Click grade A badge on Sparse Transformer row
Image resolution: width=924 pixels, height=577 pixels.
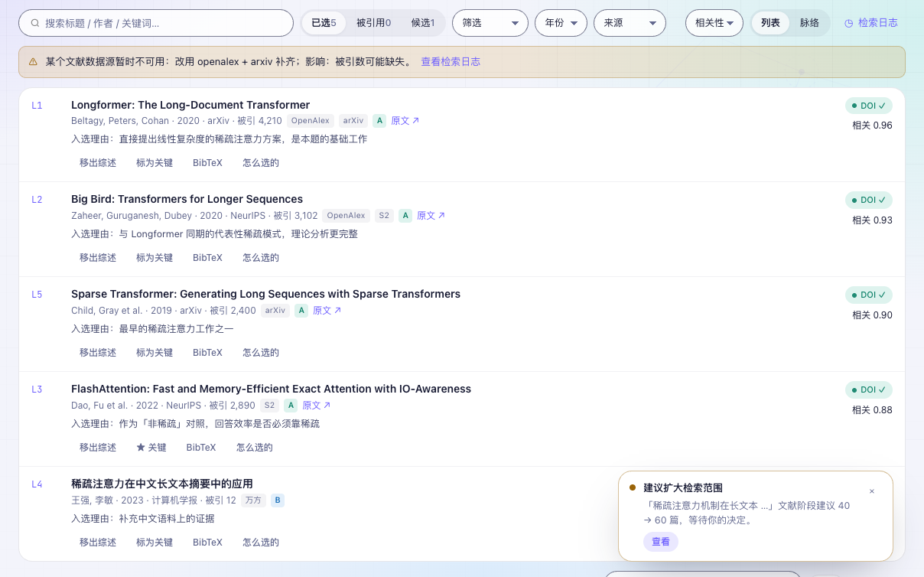301,311
